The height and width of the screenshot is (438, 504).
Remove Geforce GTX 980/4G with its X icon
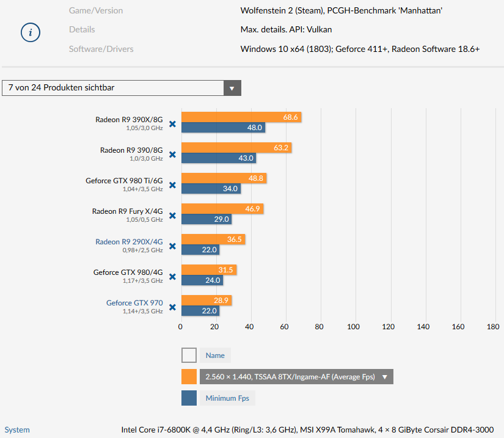tap(173, 277)
